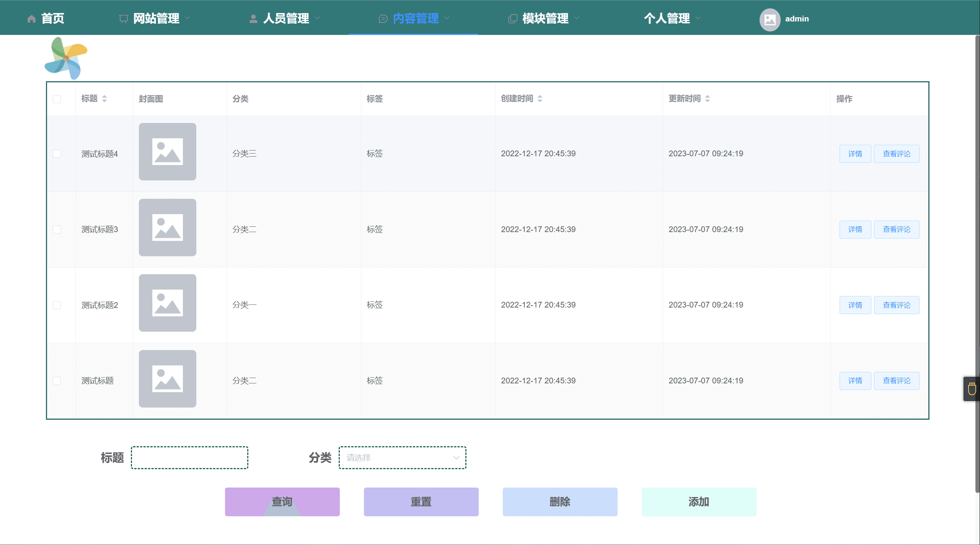This screenshot has height=545, width=980.
Task: Sort by 更新时间 column arrows
Action: 708,99
